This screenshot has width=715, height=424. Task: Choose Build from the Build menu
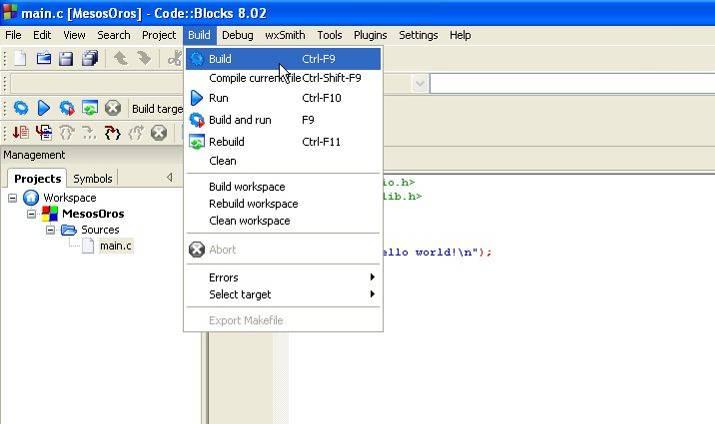(283, 59)
